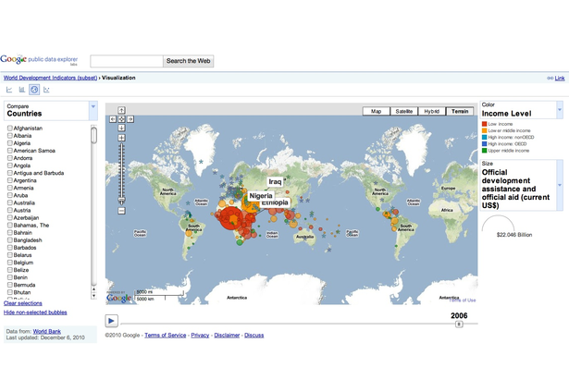
Task: Check the Algeria checkbox
Action: 10,143
